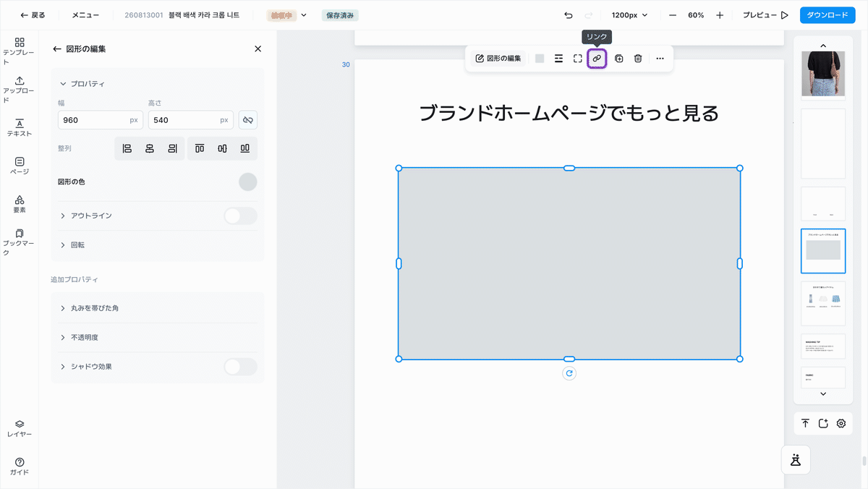
Task: Click the crop frame icon in toolbar
Action: tap(578, 59)
